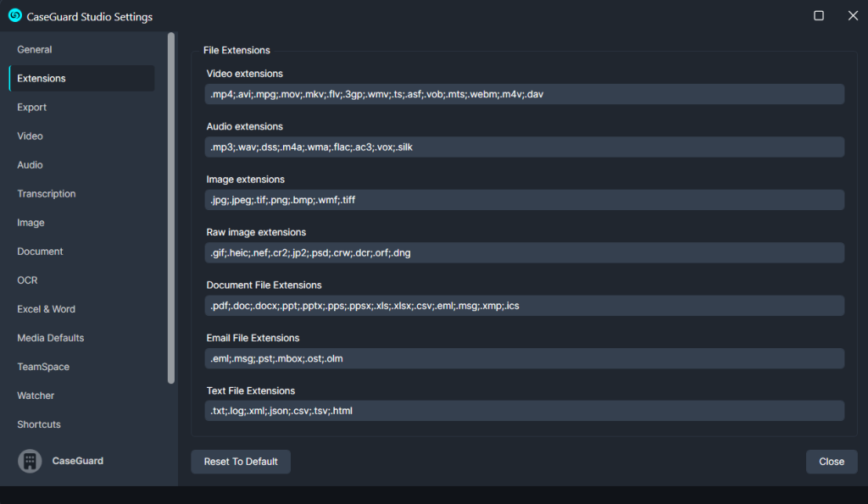Viewport: 868px width, 504px height.
Task: Click the CaseGuard building avatar icon
Action: tap(30, 461)
